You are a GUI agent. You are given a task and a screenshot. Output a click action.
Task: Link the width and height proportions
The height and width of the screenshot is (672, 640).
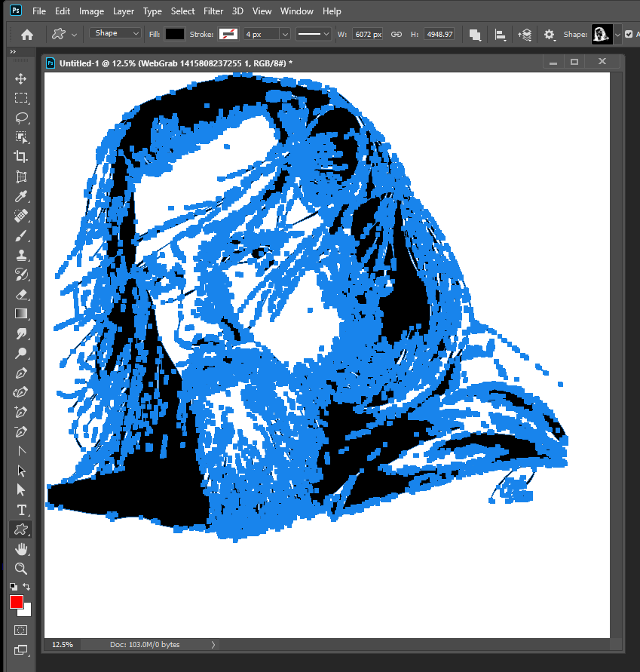[397, 34]
